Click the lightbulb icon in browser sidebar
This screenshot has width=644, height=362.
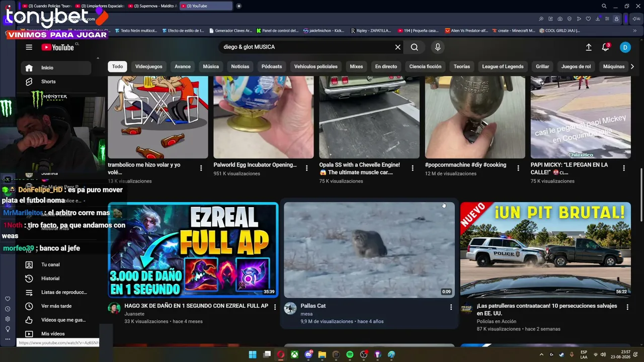[8, 329]
